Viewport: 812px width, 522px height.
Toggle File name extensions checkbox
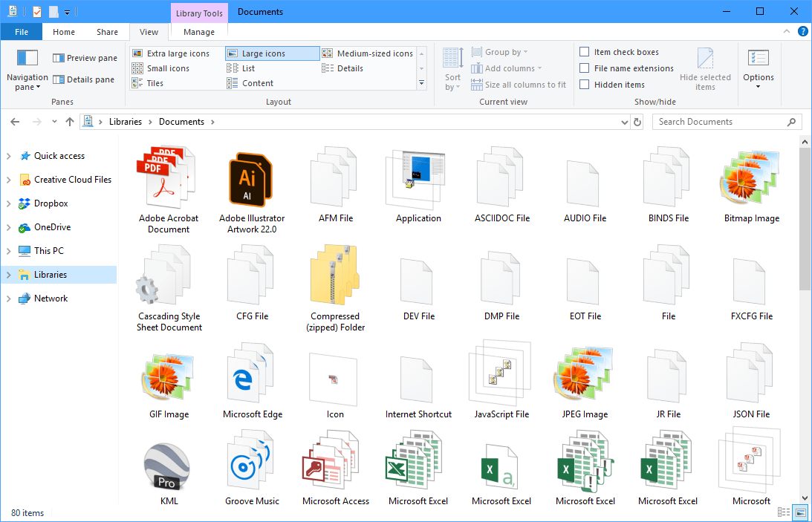(585, 68)
